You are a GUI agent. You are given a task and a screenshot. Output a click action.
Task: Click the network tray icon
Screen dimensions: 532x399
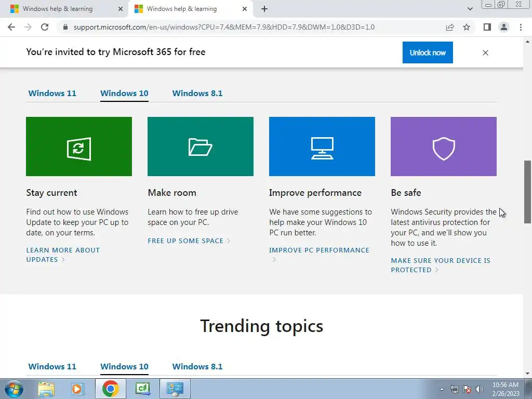pos(454,389)
